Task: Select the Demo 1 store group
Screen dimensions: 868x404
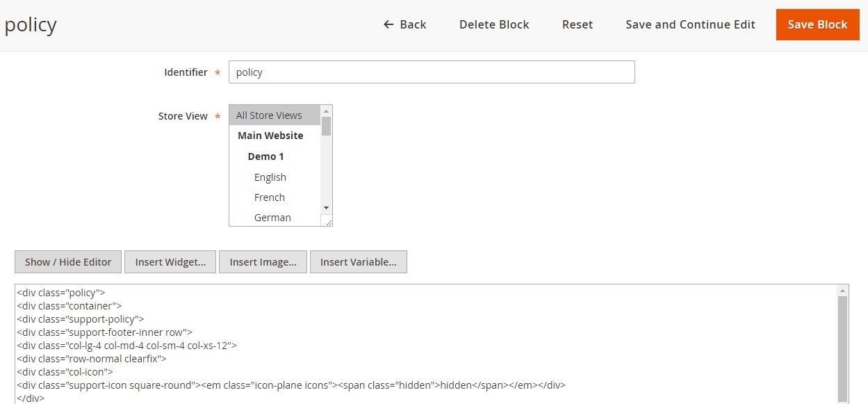Action: (x=266, y=156)
